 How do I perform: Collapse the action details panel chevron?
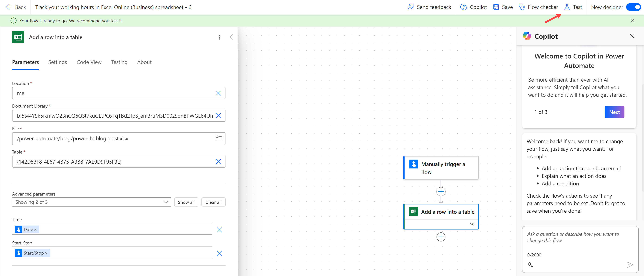(x=231, y=37)
